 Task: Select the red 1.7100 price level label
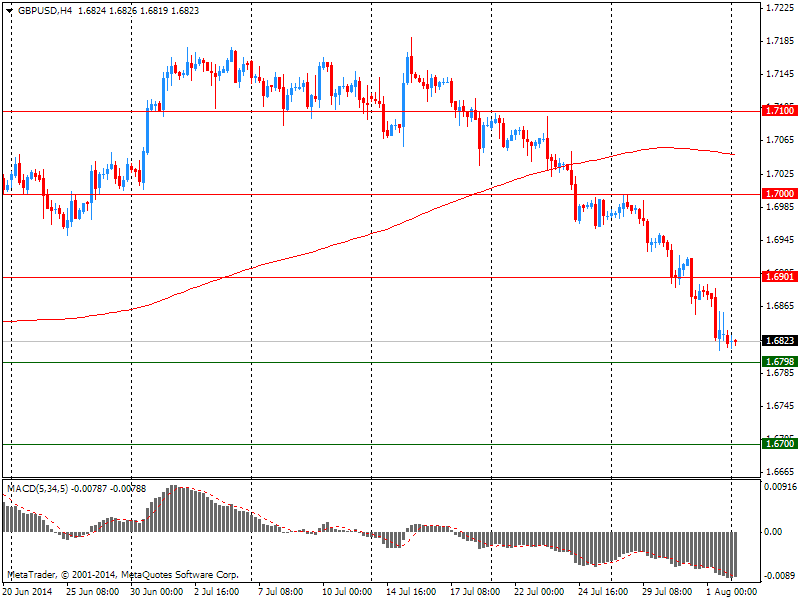tap(780, 111)
